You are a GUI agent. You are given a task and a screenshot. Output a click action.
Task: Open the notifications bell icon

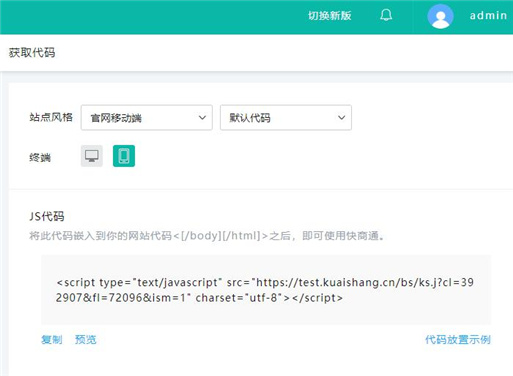point(386,15)
